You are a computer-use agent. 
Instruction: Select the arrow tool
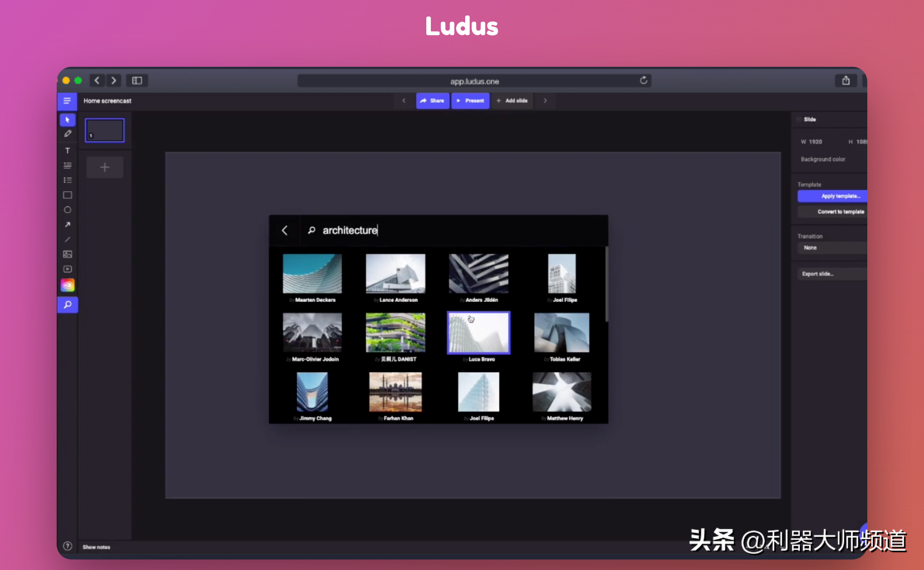click(x=68, y=225)
